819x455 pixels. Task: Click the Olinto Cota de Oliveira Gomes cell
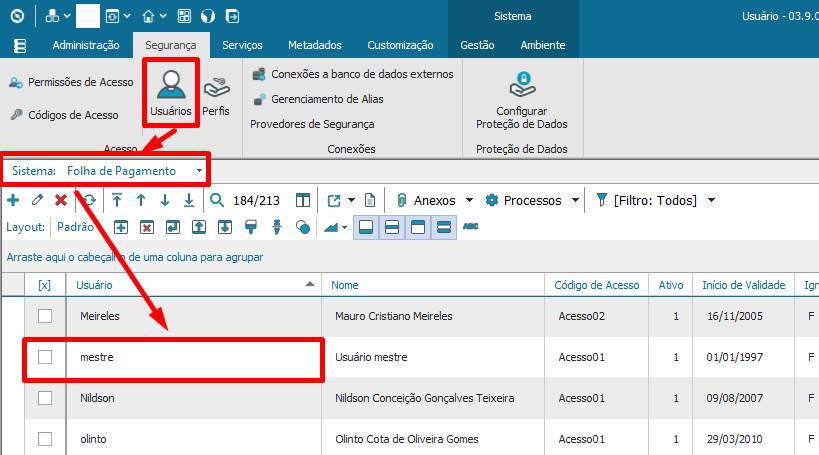coord(433,439)
